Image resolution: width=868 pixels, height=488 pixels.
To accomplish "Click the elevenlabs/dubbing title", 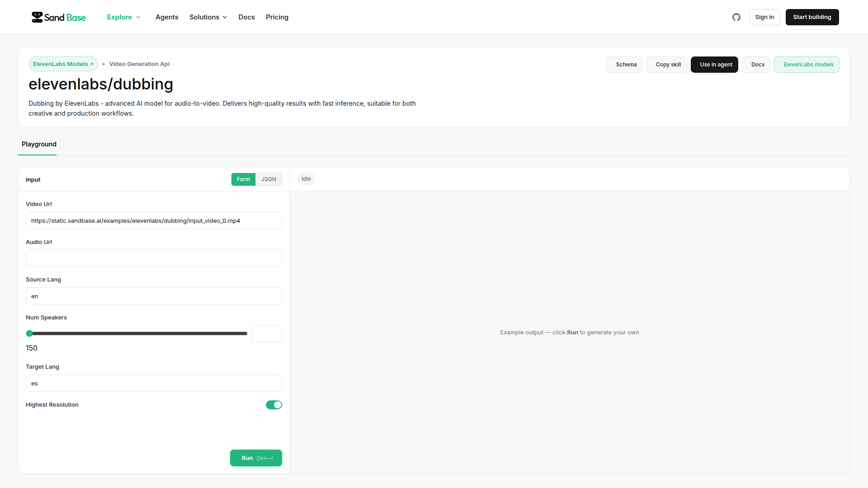I will (x=101, y=84).
